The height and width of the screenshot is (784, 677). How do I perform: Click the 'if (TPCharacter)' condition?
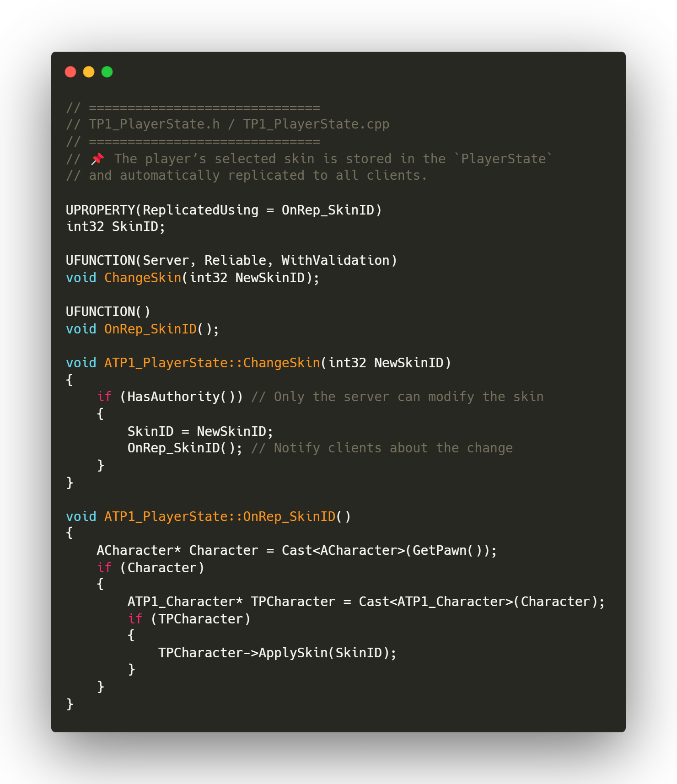(x=189, y=619)
